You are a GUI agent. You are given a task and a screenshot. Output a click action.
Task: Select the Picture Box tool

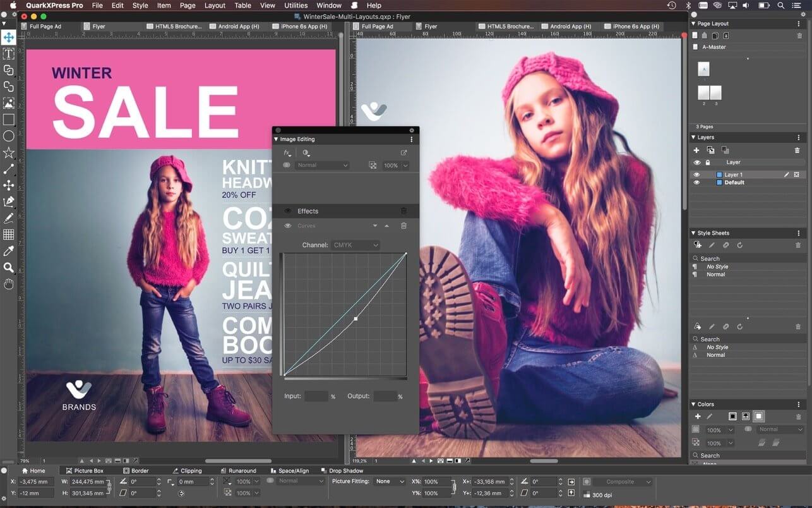coord(8,103)
